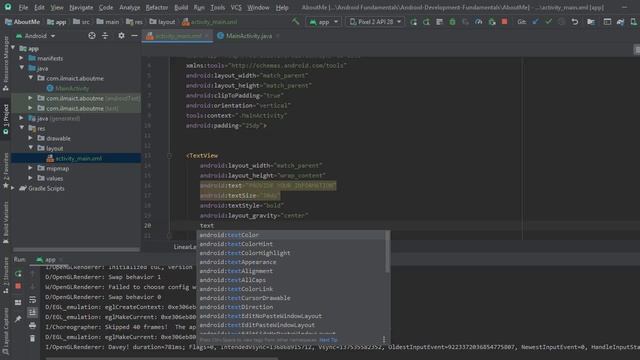This screenshot has width=640, height=360.
Task: Expand the com.ilmaict.aboutme androidTest package
Action: (30, 98)
